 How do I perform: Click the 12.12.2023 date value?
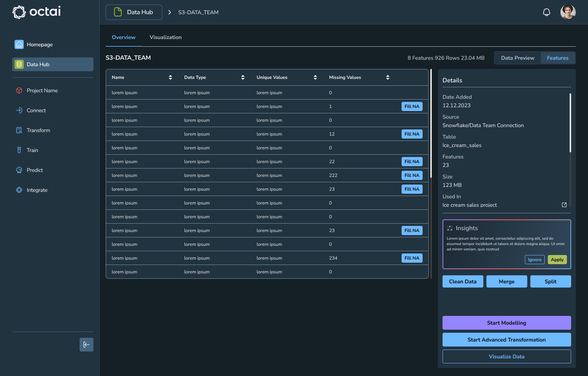[457, 105]
